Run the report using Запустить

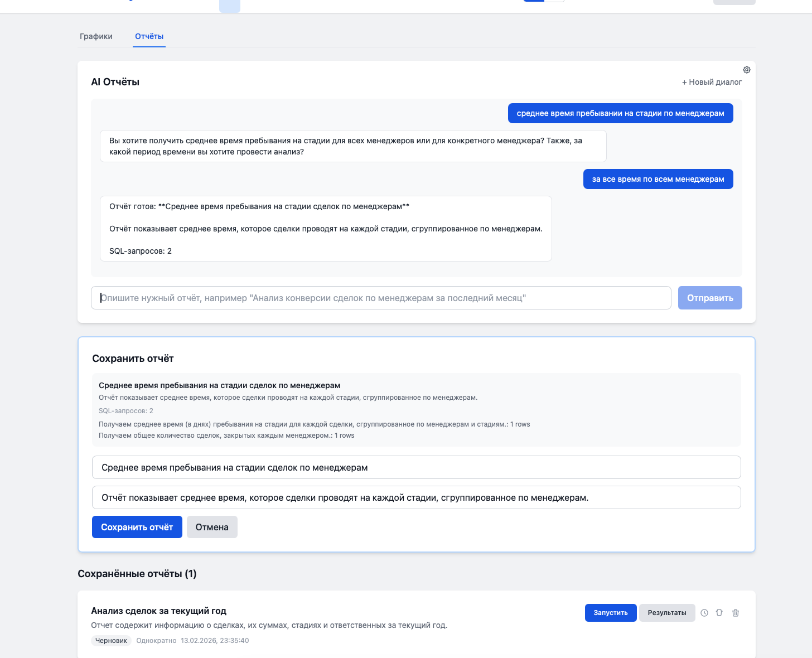[611, 612]
